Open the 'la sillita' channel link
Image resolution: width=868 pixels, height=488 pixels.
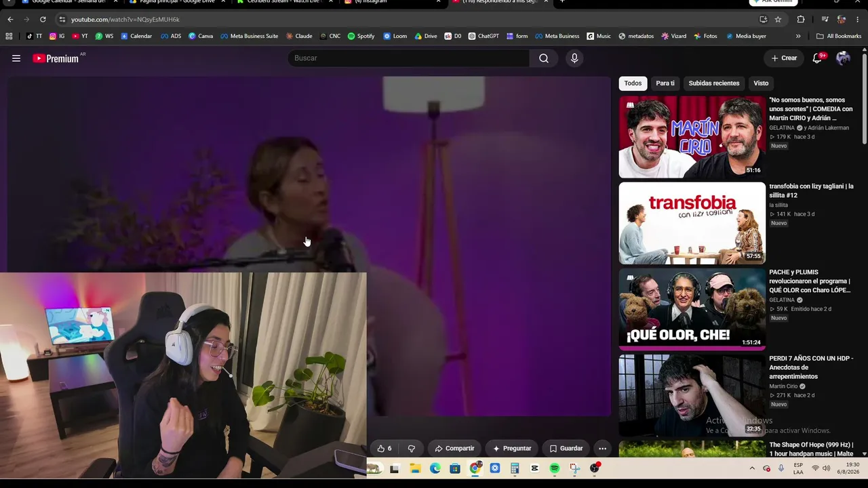(x=778, y=205)
